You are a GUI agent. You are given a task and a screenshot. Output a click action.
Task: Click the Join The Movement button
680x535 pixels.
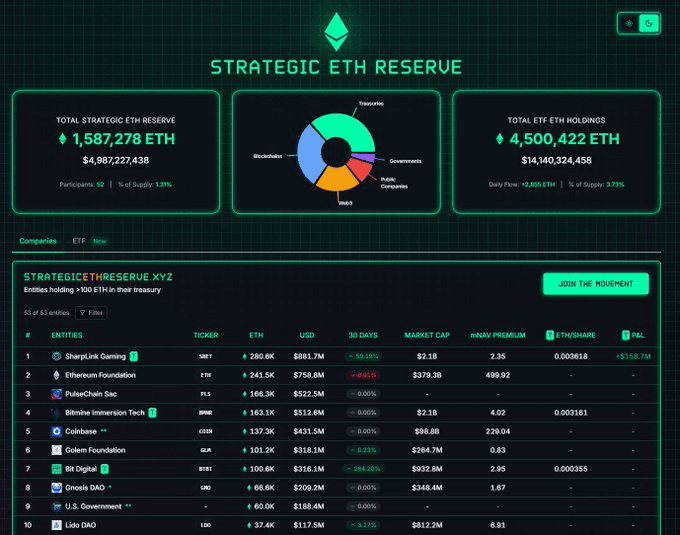[596, 284]
